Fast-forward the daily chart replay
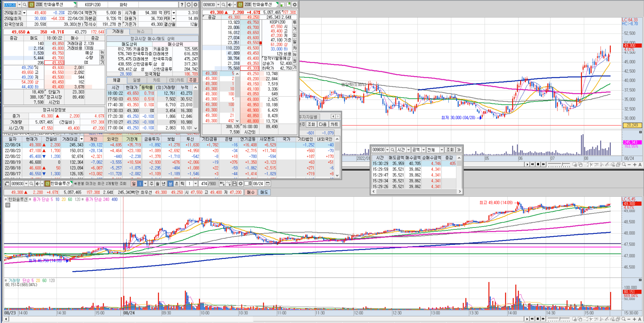The width and height of the screenshot is (644, 323). click(x=543, y=164)
